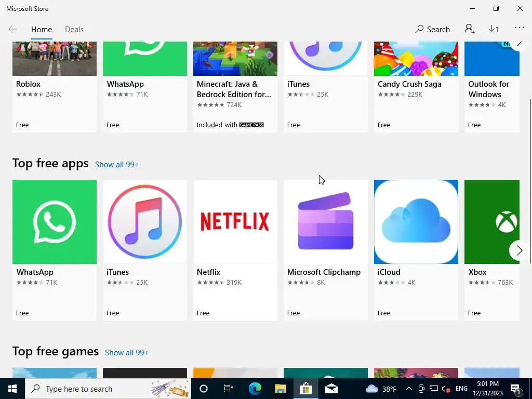
Task: Open the Minecraft Java & Bedrock thumbnail
Action: click(x=235, y=58)
